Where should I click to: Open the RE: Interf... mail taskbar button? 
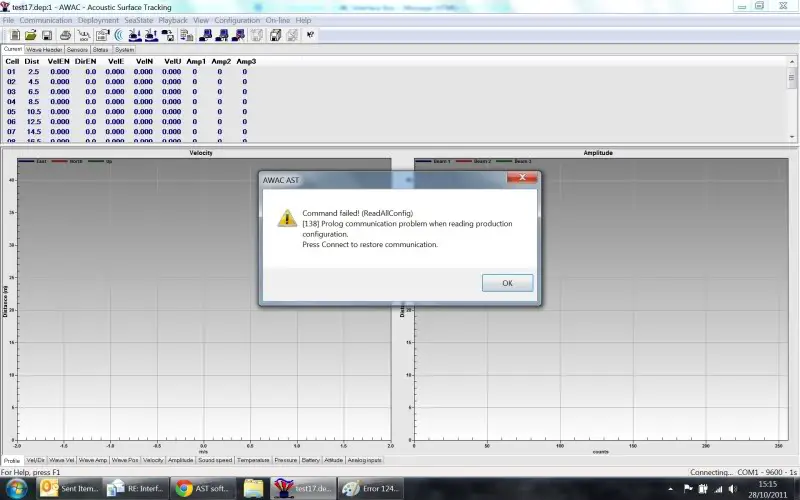(x=136, y=488)
